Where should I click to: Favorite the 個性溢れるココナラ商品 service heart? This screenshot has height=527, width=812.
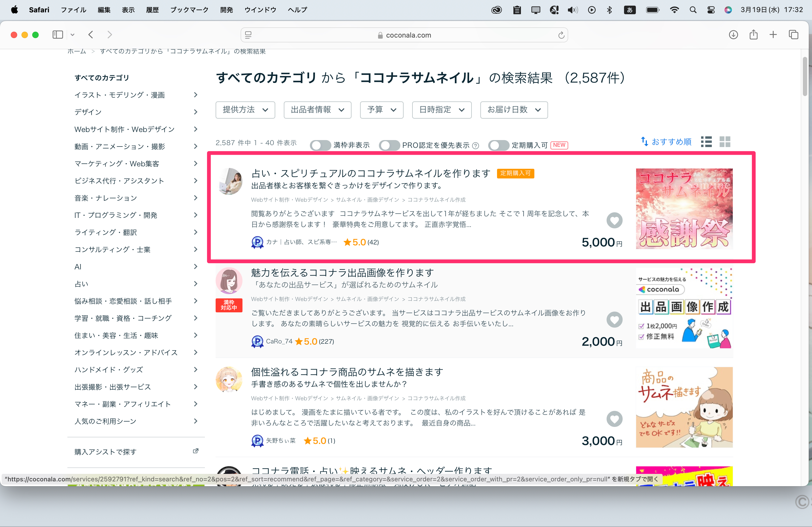(614, 419)
